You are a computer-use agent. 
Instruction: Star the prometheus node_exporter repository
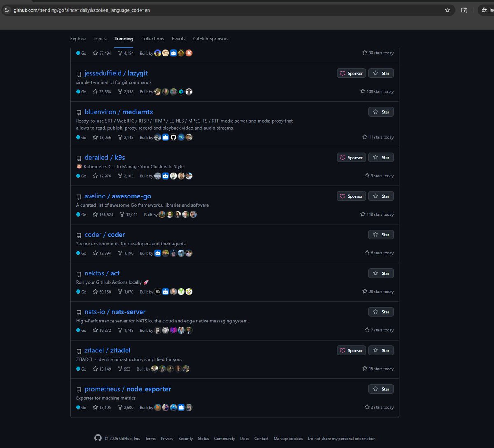point(381,389)
